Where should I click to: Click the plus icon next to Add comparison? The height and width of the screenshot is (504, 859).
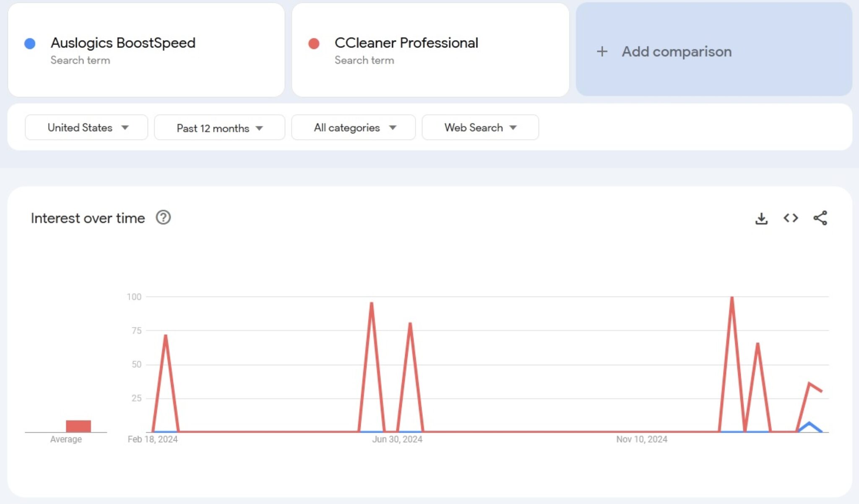coord(601,51)
